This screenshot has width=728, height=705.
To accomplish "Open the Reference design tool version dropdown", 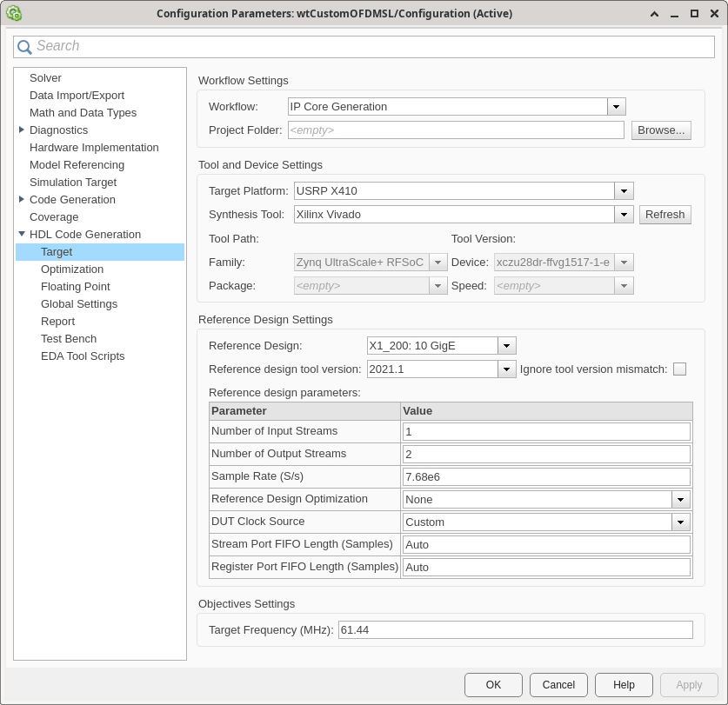I will coord(505,369).
